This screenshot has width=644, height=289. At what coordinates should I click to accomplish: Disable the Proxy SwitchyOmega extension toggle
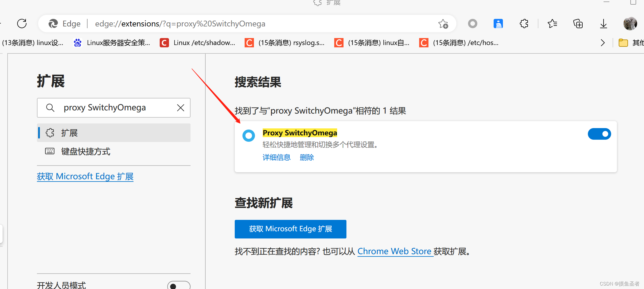tap(599, 134)
